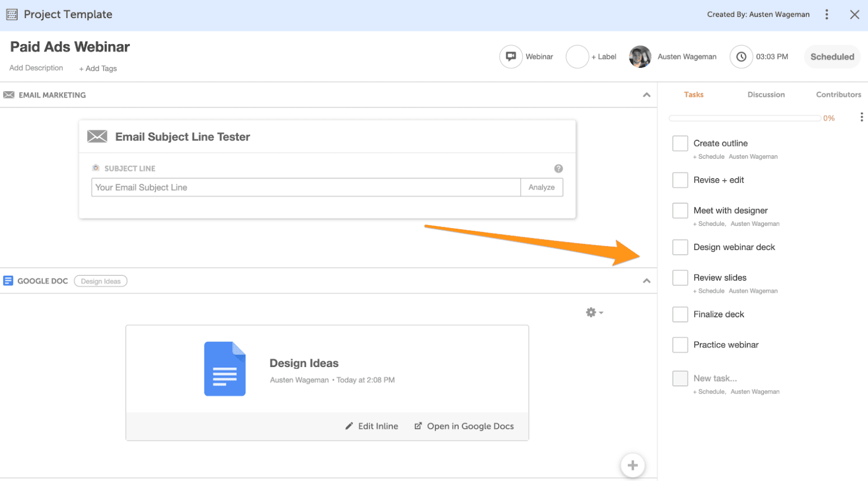868x492 pixels.
Task: Click the Email Subject Line Tester envelope icon
Action: tap(97, 137)
